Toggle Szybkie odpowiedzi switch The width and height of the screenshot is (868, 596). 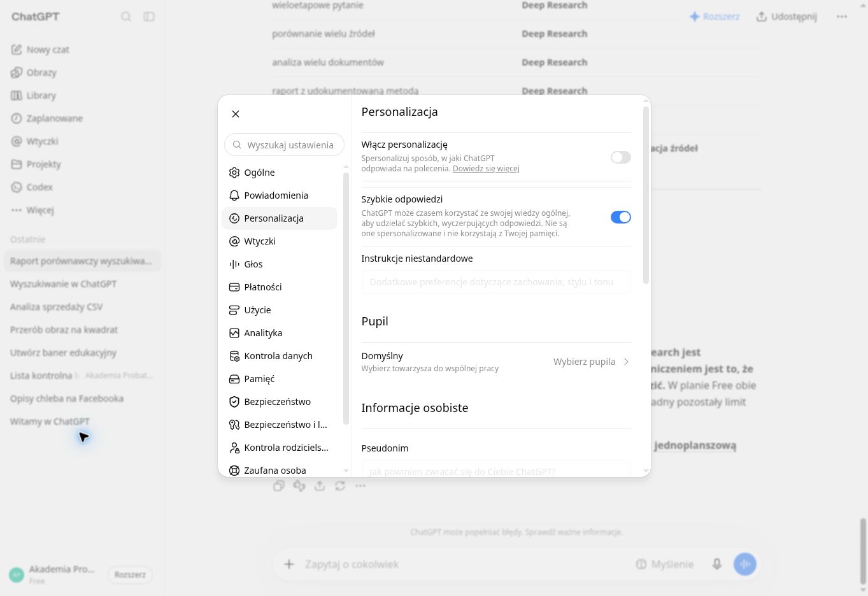pyautogui.click(x=620, y=217)
